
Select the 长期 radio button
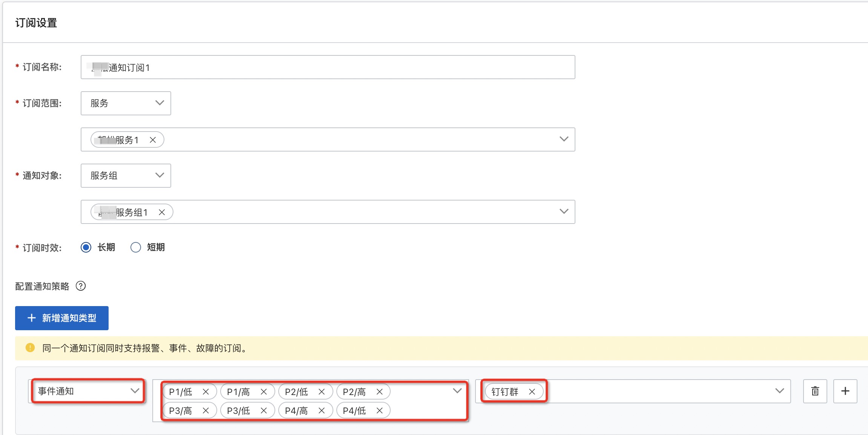tap(86, 247)
